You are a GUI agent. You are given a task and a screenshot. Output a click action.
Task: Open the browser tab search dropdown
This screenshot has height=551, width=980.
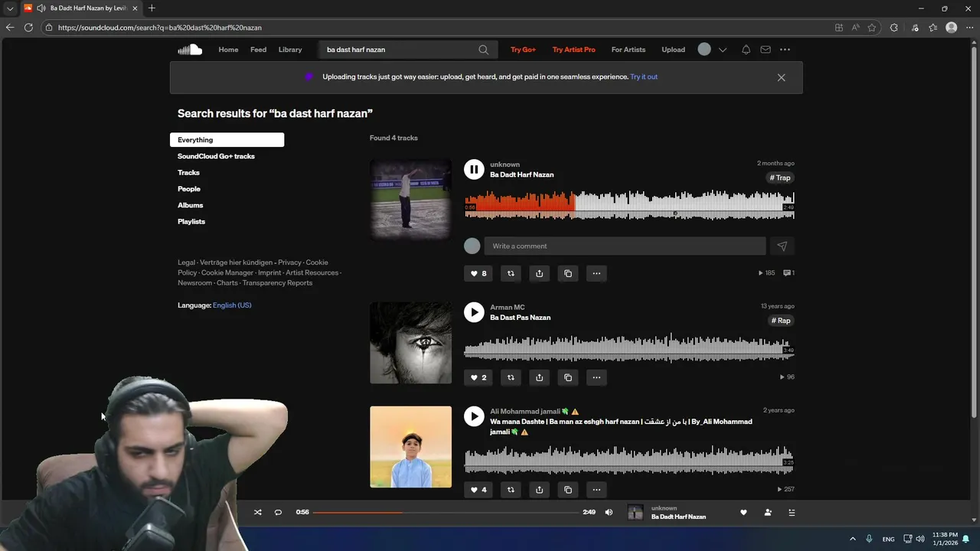[x=10, y=8]
